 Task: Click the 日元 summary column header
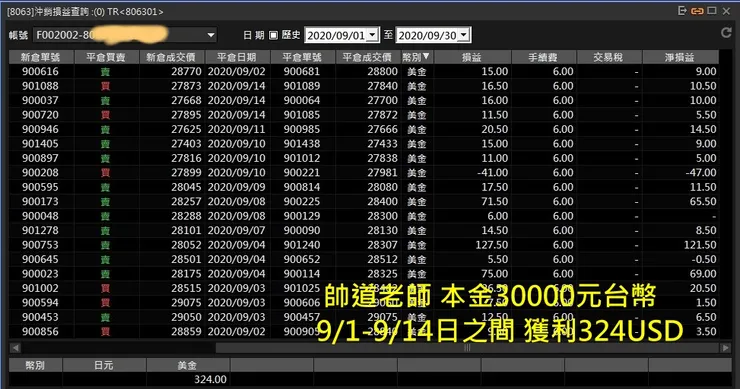click(104, 365)
